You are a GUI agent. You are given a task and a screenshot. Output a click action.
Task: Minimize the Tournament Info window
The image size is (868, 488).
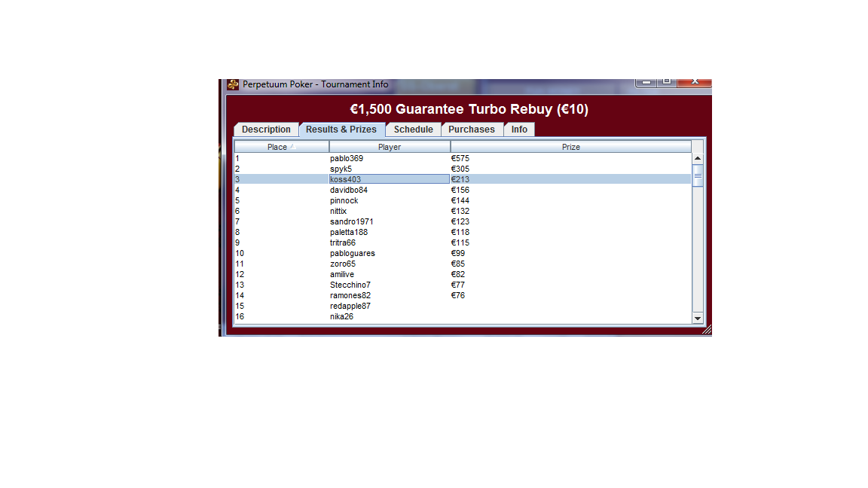coord(646,82)
